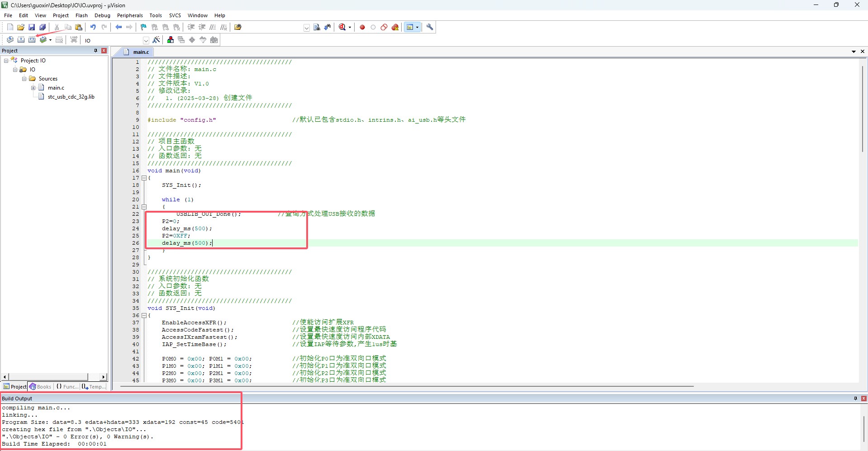
Task: Pin the Project panel with auto-hide toggle
Action: coord(95,51)
